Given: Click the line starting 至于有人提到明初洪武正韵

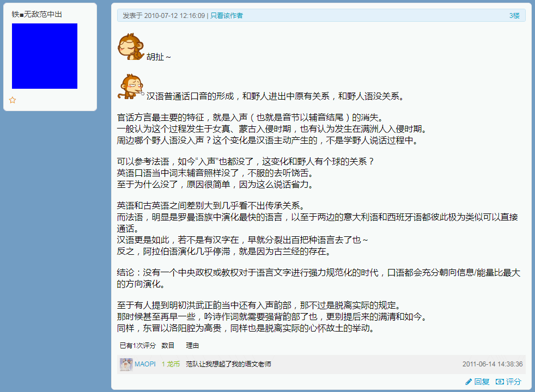Looking at the screenshot, I should click(x=259, y=305).
